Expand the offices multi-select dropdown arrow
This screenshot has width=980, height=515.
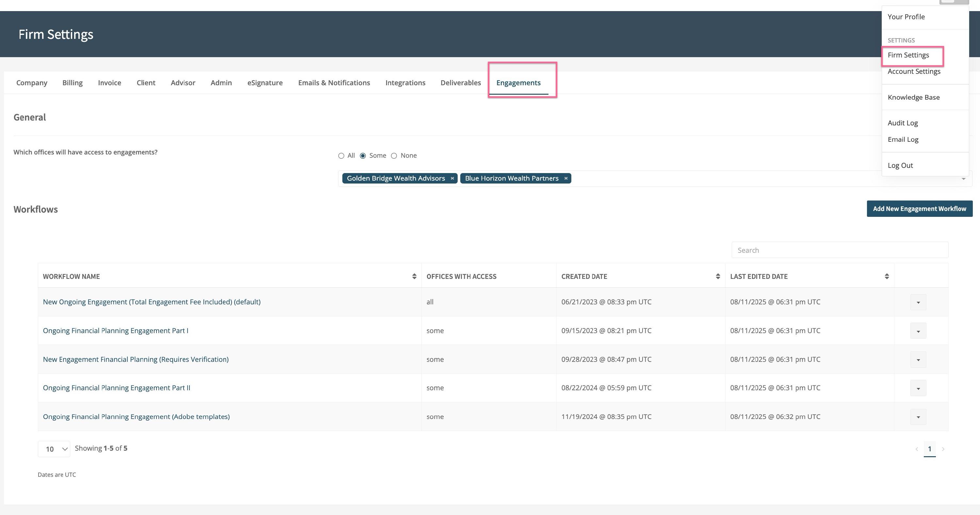[x=964, y=179]
